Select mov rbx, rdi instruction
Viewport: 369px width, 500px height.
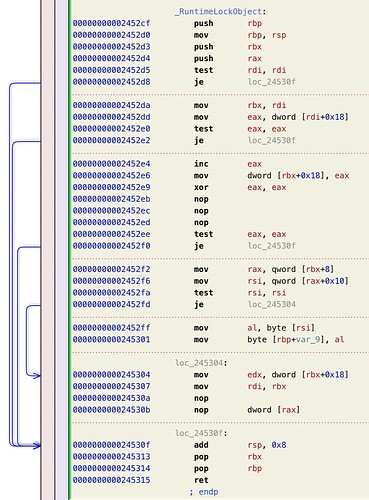[x=240, y=105]
